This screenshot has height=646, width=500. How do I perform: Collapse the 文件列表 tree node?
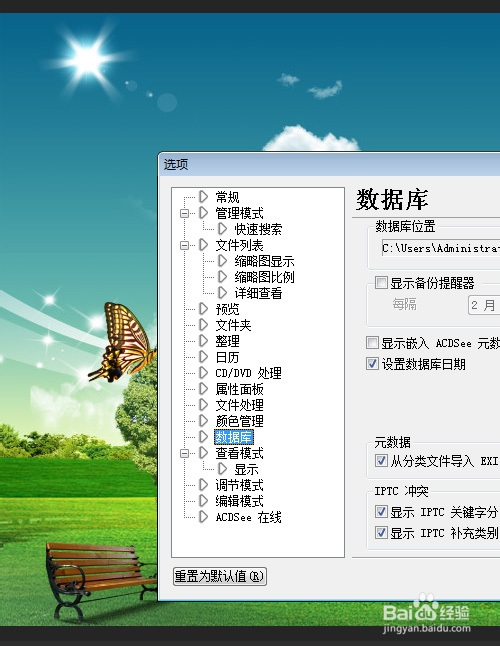[184, 246]
